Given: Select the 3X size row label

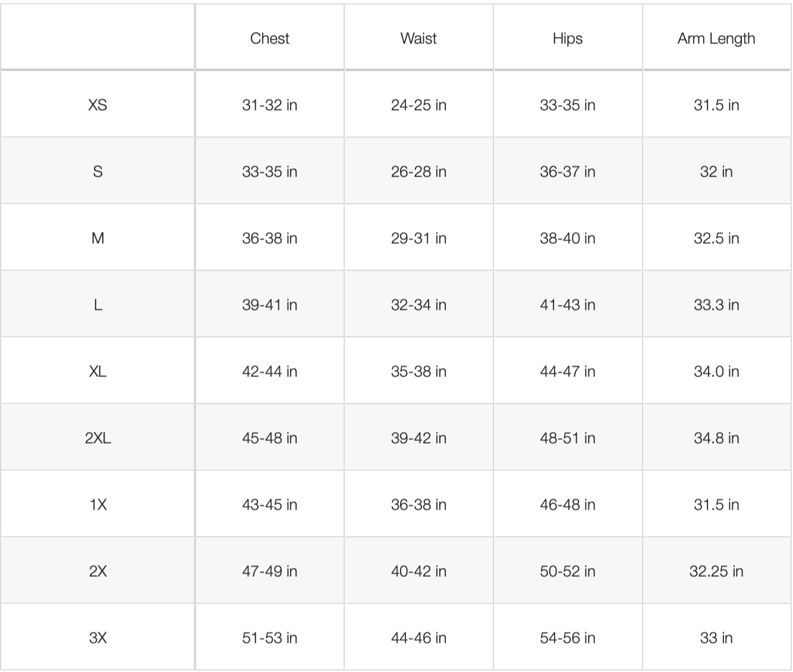Looking at the screenshot, I should 97,638.
